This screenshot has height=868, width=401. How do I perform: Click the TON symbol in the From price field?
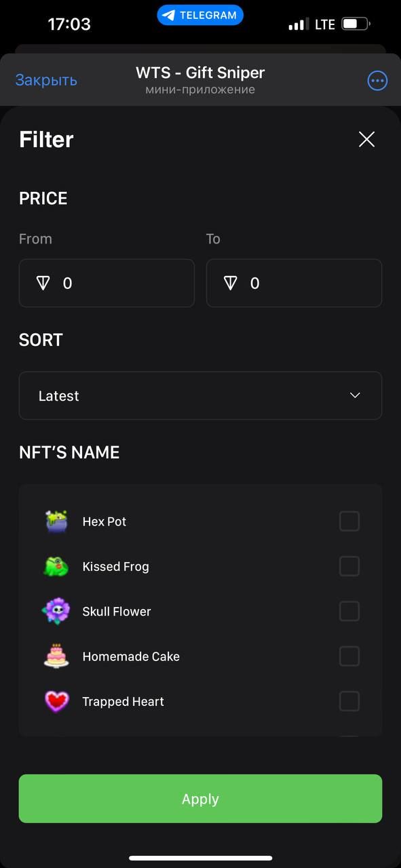pyautogui.click(x=43, y=283)
